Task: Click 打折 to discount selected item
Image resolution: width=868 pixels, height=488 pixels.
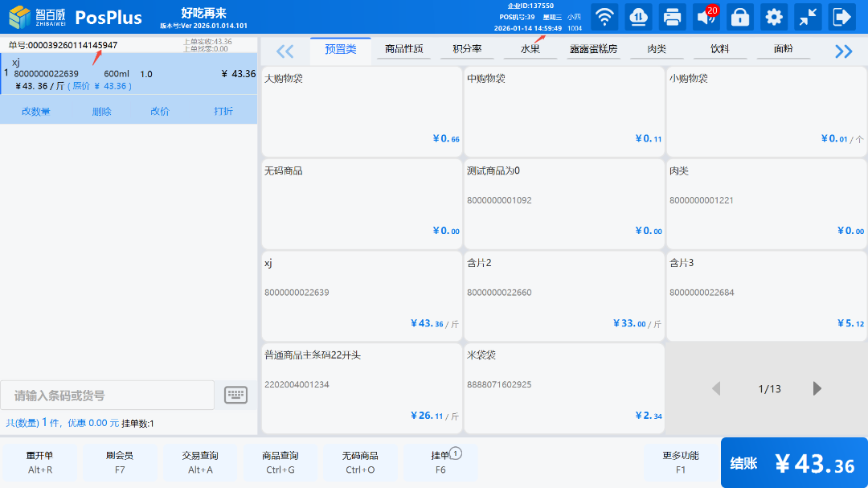Action: tap(223, 112)
